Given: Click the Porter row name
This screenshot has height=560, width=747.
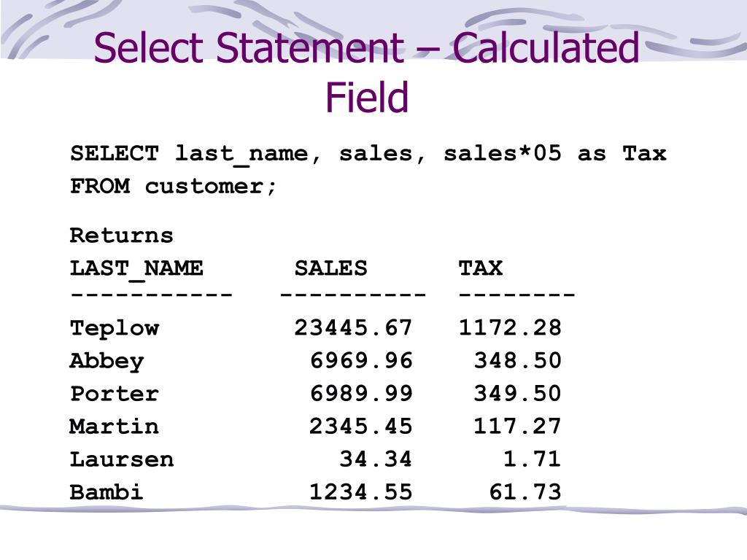Looking at the screenshot, I should (115, 394).
